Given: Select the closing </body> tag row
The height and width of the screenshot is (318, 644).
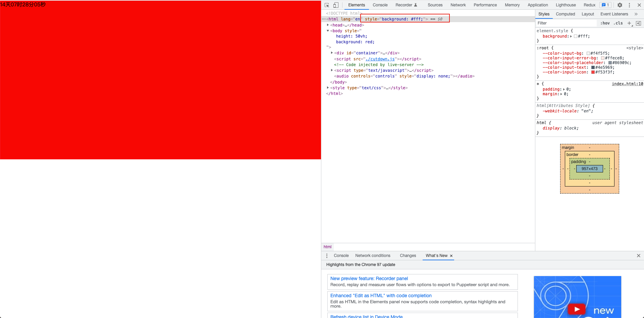Looking at the screenshot, I should (x=338, y=82).
